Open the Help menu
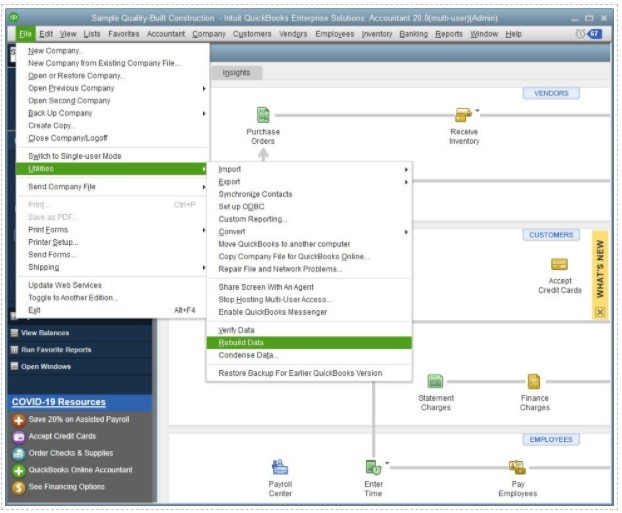 513,34
